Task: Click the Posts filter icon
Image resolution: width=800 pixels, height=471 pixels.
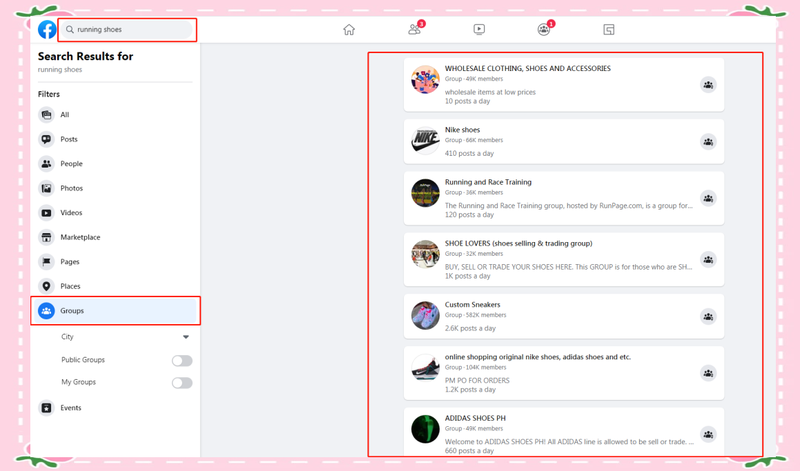Action: [x=46, y=139]
